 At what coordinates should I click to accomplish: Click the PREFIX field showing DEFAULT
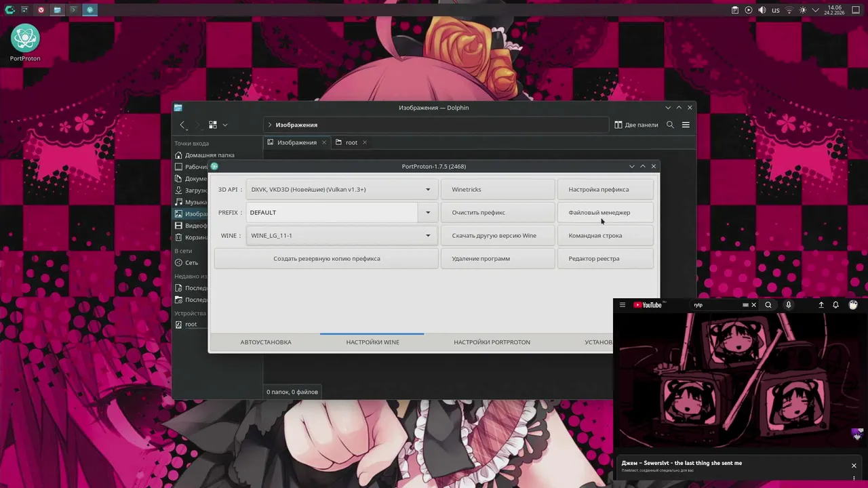point(332,213)
